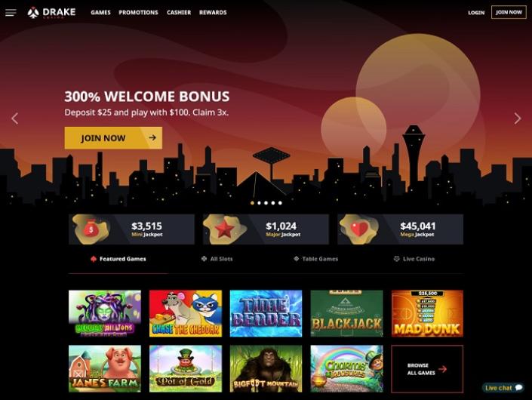Image resolution: width=532 pixels, height=400 pixels.
Task: Click the Mini Jackpot money bag icon
Action: pos(91,229)
